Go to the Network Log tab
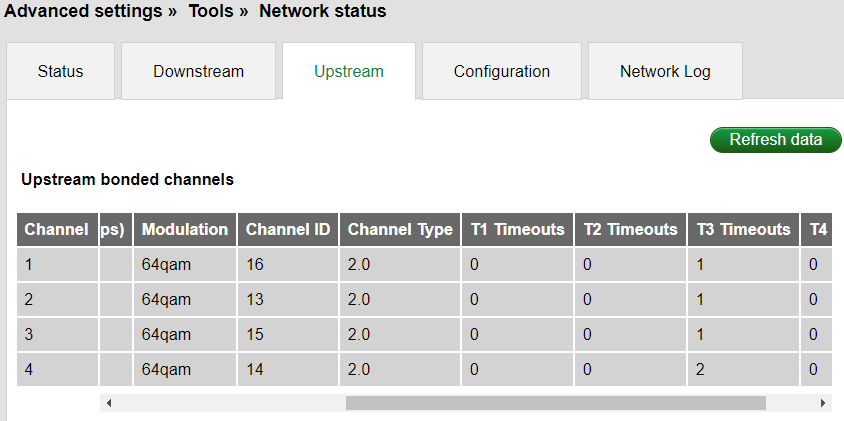Image resolution: width=844 pixels, height=421 pixels. click(665, 72)
